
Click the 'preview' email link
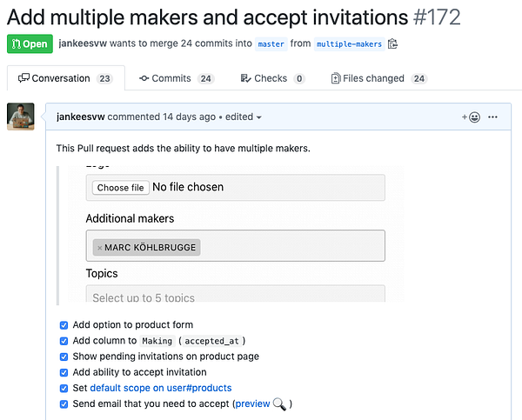253,403
